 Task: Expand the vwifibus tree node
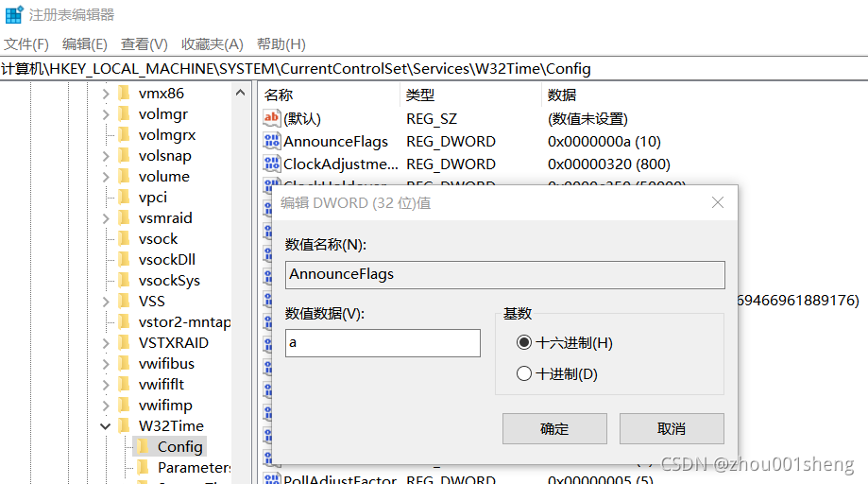tap(106, 364)
